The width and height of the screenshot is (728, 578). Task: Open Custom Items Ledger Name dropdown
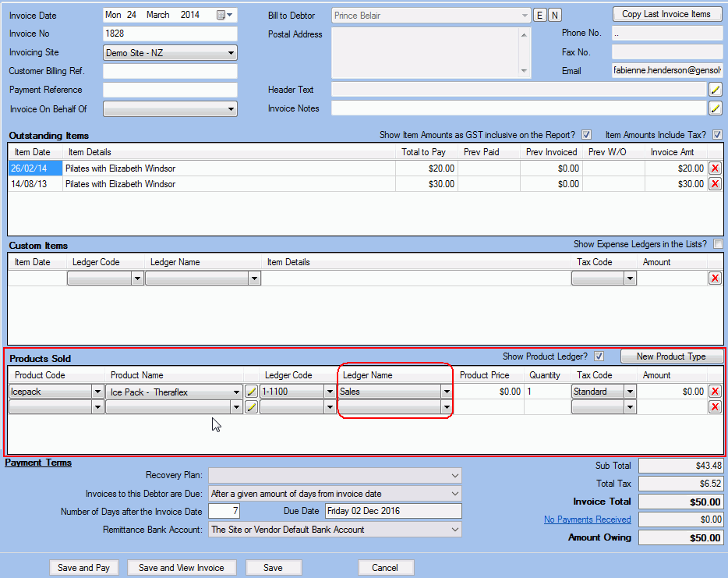click(x=254, y=278)
